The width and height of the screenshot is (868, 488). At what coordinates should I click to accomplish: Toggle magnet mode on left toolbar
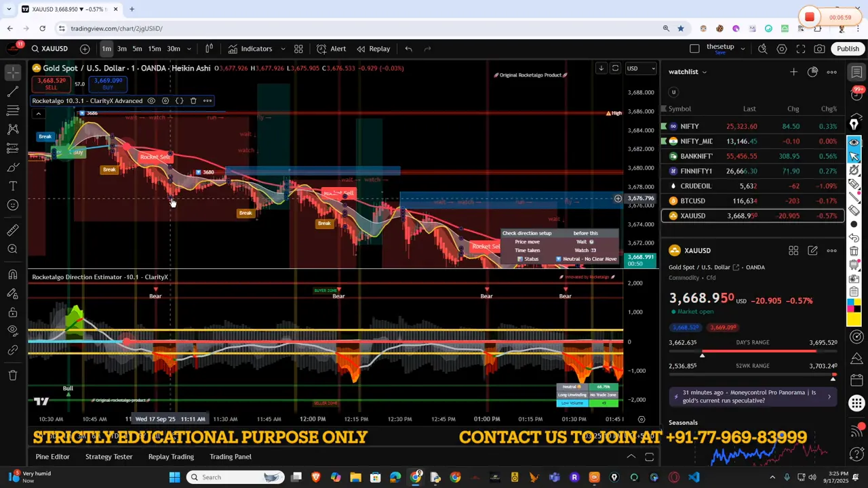pos(12,274)
